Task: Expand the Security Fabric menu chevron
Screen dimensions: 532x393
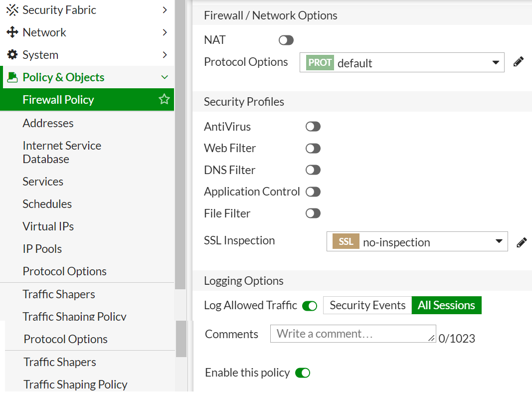Action: pyautogui.click(x=165, y=10)
